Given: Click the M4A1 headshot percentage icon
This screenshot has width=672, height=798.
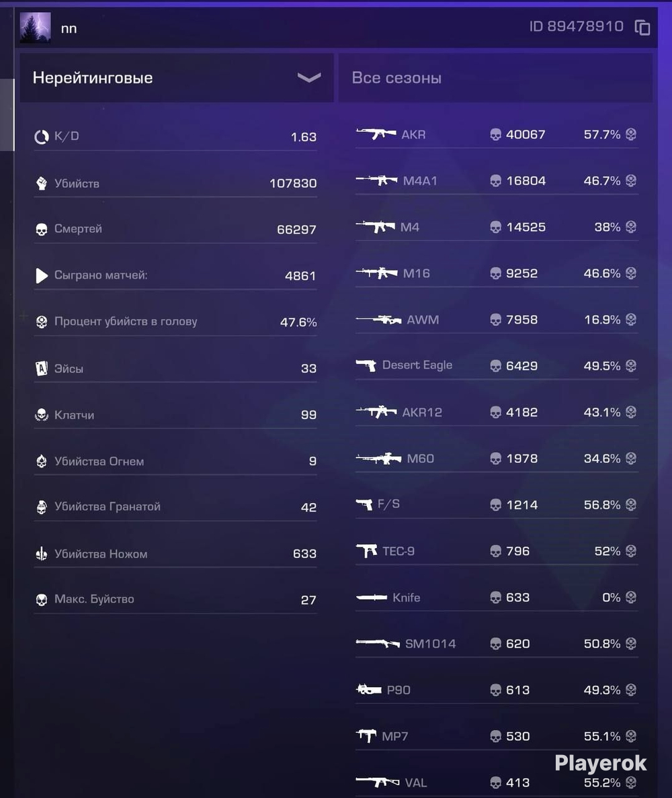Looking at the screenshot, I should [631, 181].
